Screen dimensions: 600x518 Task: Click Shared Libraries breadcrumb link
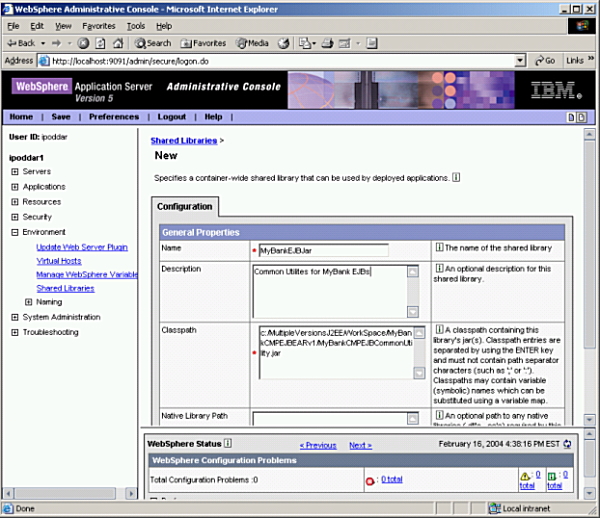point(184,140)
